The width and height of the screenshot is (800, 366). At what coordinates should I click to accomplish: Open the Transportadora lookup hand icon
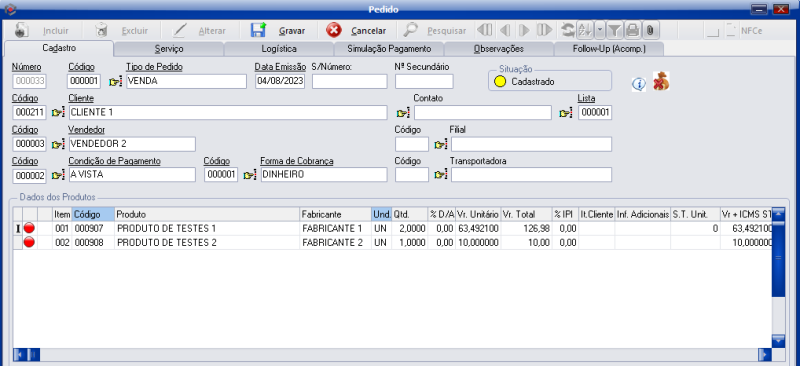point(441,175)
